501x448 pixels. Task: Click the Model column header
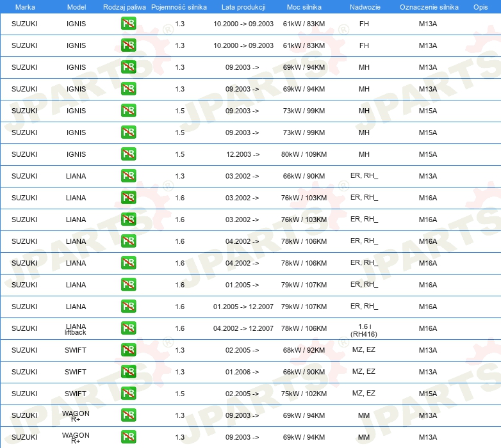[76, 7]
